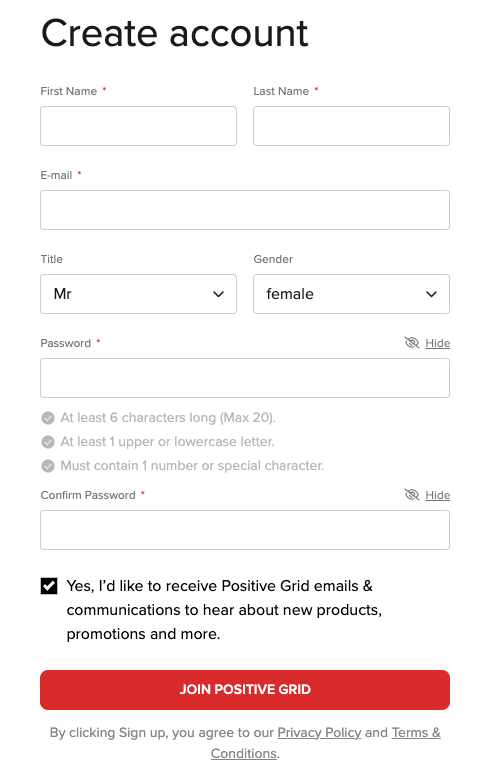499x779 pixels.
Task: Focus the First Name input field
Action: 138,126
